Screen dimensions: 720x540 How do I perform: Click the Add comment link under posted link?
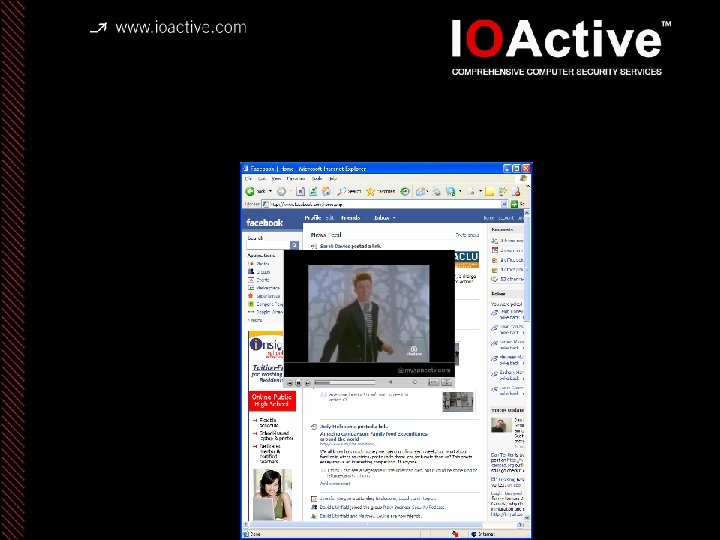(335, 484)
